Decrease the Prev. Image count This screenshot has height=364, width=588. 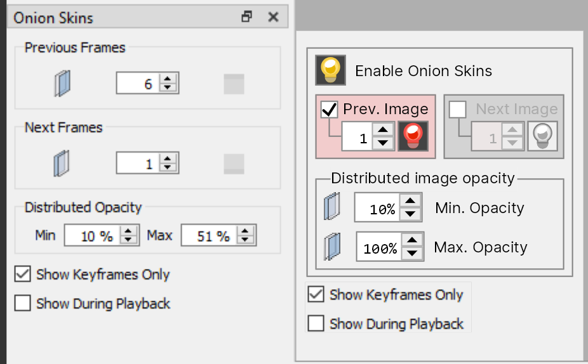(383, 143)
